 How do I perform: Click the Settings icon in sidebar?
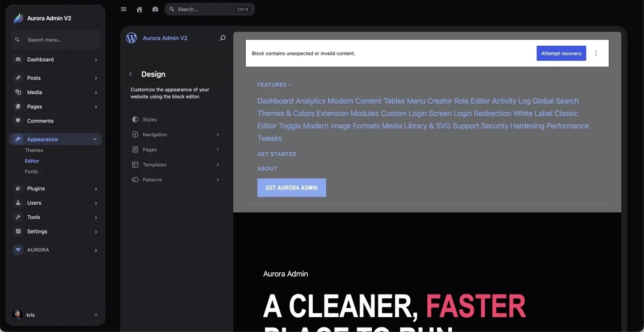(18, 231)
